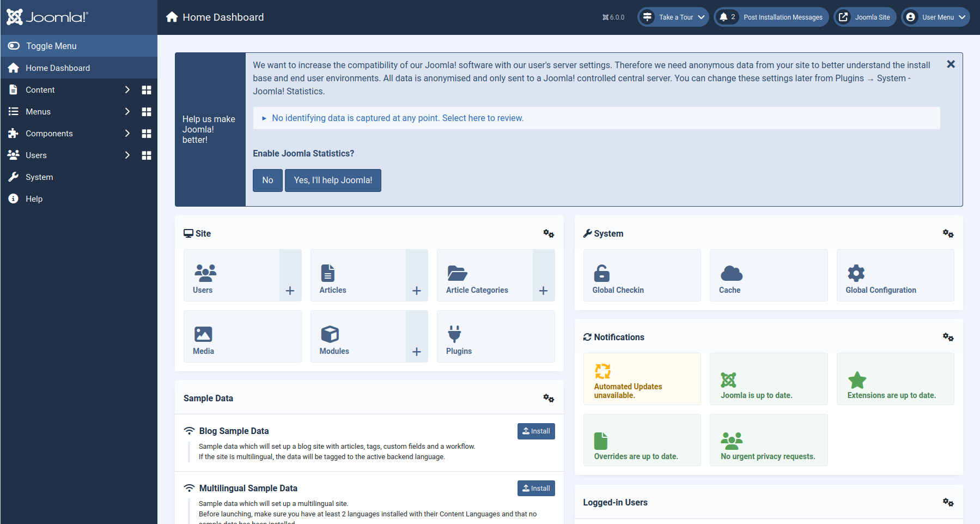Open the Notifications module settings gear icon

point(948,337)
